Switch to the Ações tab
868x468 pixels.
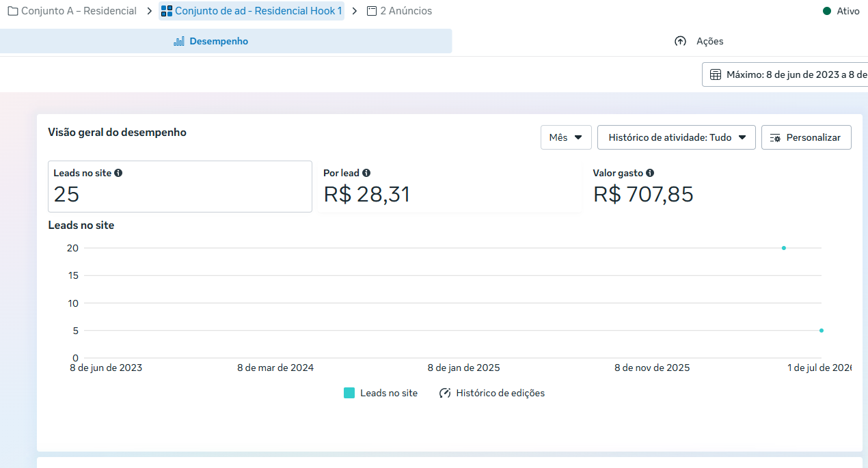pos(699,41)
